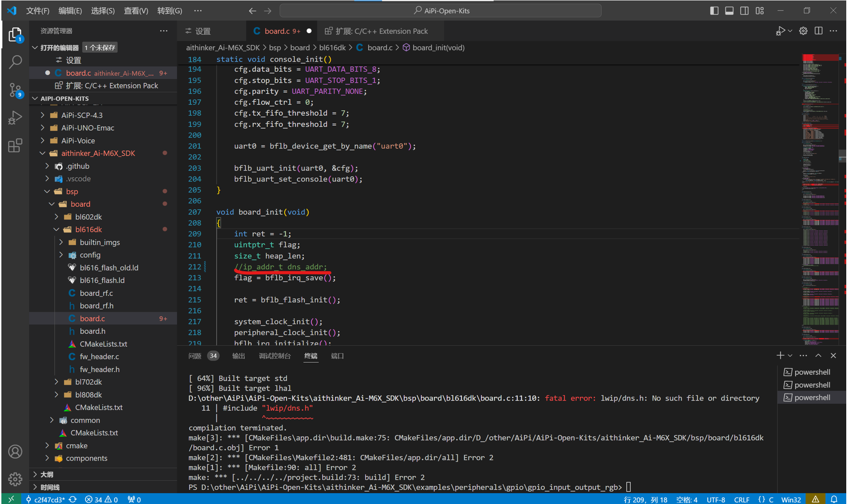Click the warning triangle in status bar

[x=816, y=499]
